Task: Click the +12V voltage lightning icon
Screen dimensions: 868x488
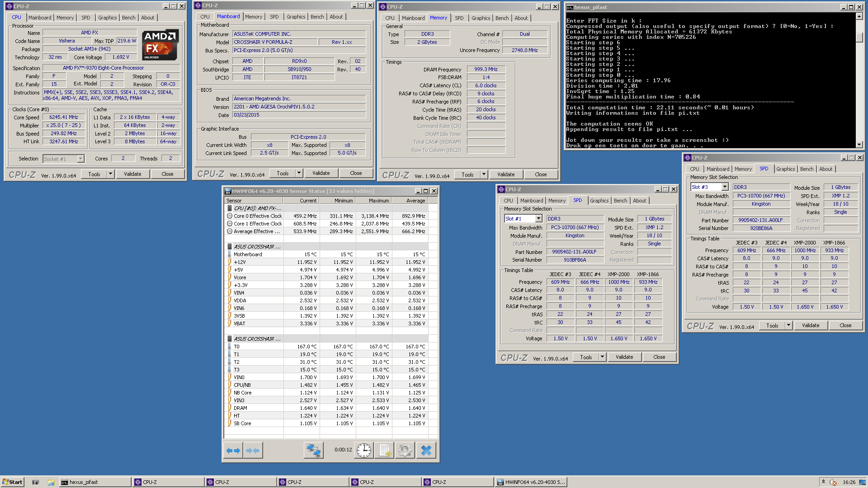Action: pos(230,262)
